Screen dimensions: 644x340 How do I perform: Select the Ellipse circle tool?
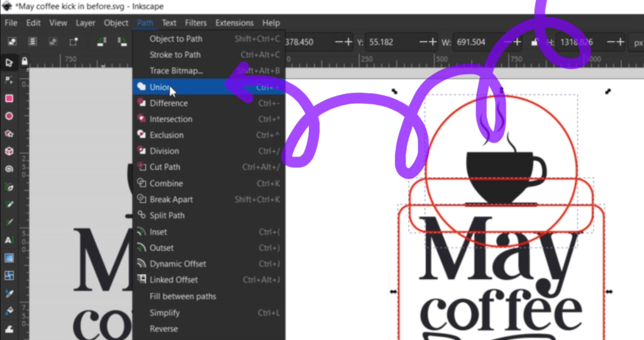[x=9, y=116]
